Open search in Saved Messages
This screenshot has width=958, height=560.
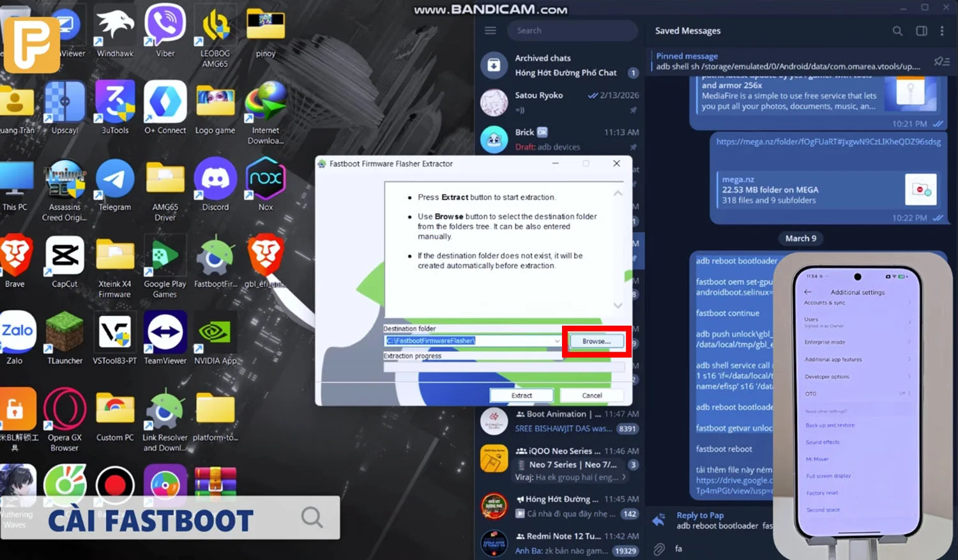pos(897,31)
